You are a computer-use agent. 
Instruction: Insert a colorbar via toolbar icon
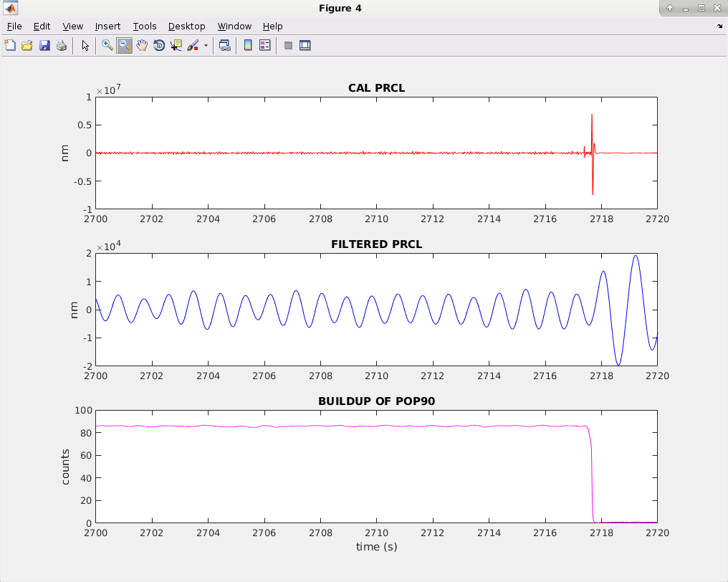coord(248,46)
